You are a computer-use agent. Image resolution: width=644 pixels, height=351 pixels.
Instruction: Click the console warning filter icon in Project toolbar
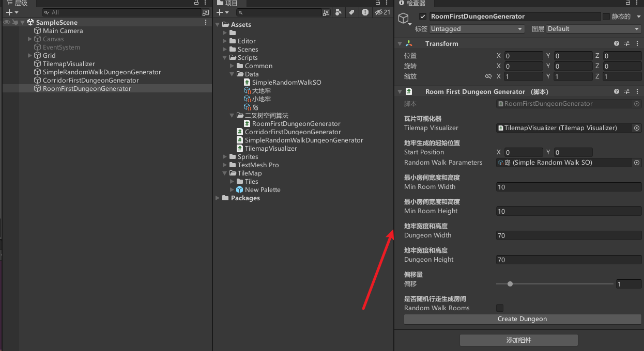coord(365,12)
